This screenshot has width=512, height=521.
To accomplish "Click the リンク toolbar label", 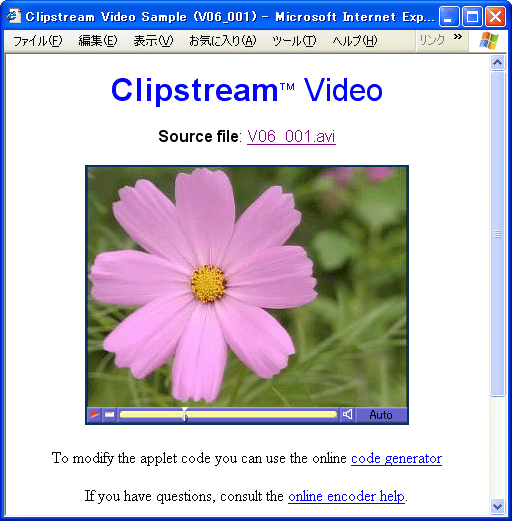I will (432, 40).
